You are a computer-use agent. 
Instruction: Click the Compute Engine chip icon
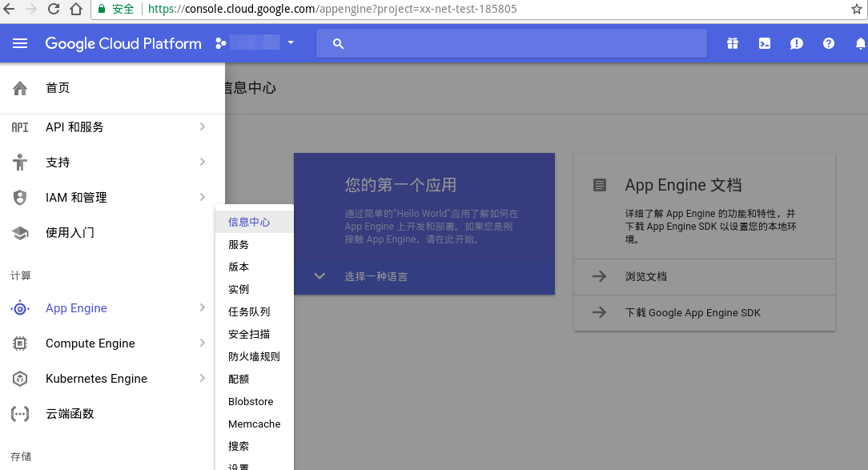click(x=20, y=343)
